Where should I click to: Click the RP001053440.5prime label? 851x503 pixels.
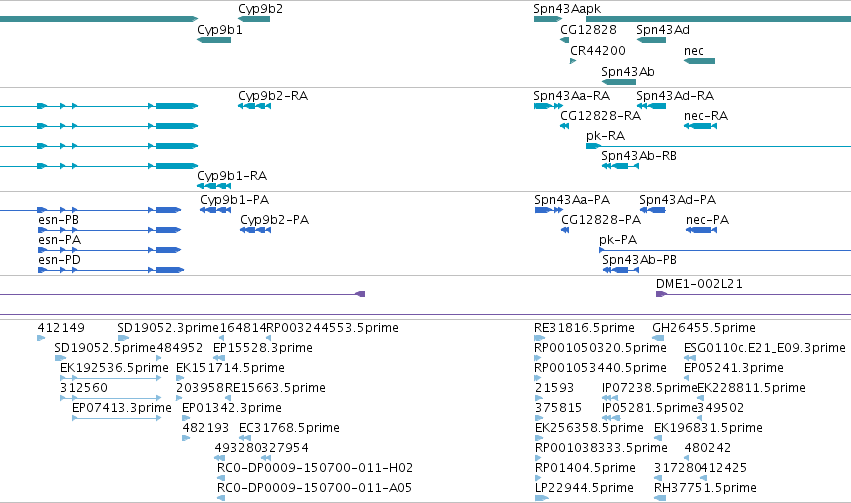[600, 368]
